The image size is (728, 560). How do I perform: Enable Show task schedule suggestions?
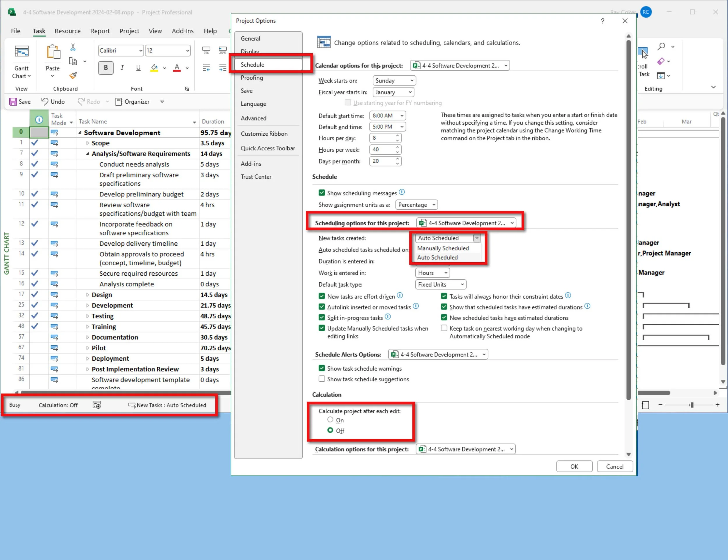(x=322, y=378)
